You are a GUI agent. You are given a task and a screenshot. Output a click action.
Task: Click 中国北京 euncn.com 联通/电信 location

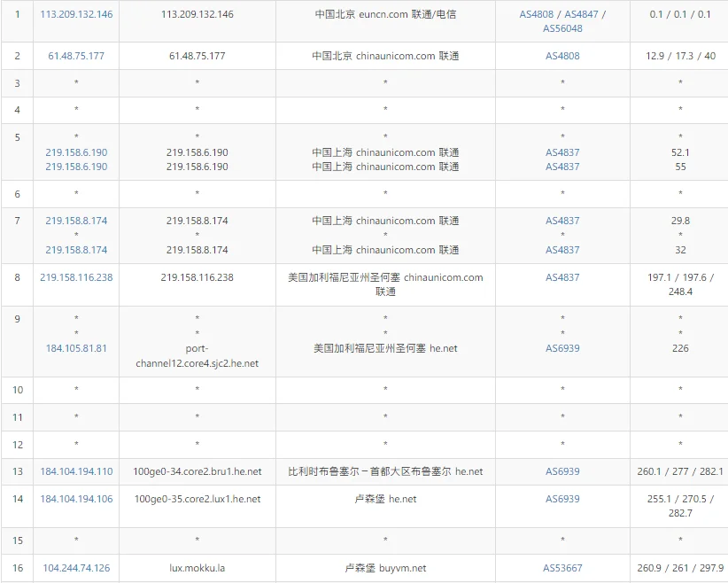[385, 14]
